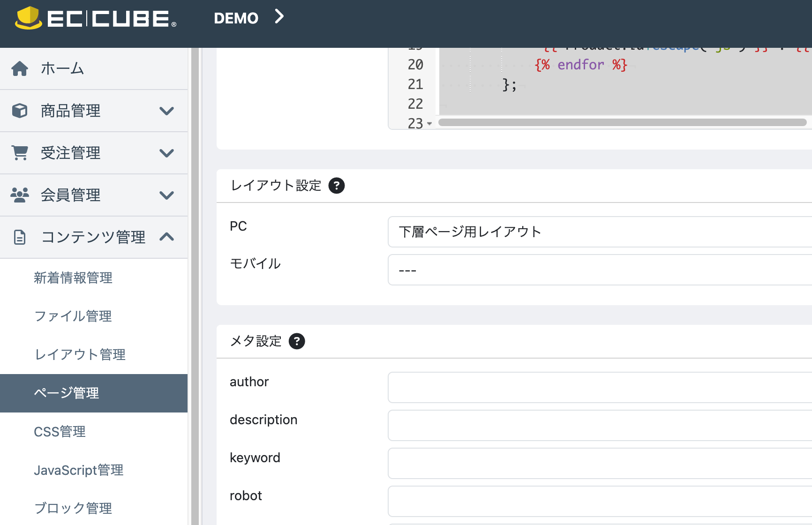Click the メタ設定 section heading

tap(256, 341)
